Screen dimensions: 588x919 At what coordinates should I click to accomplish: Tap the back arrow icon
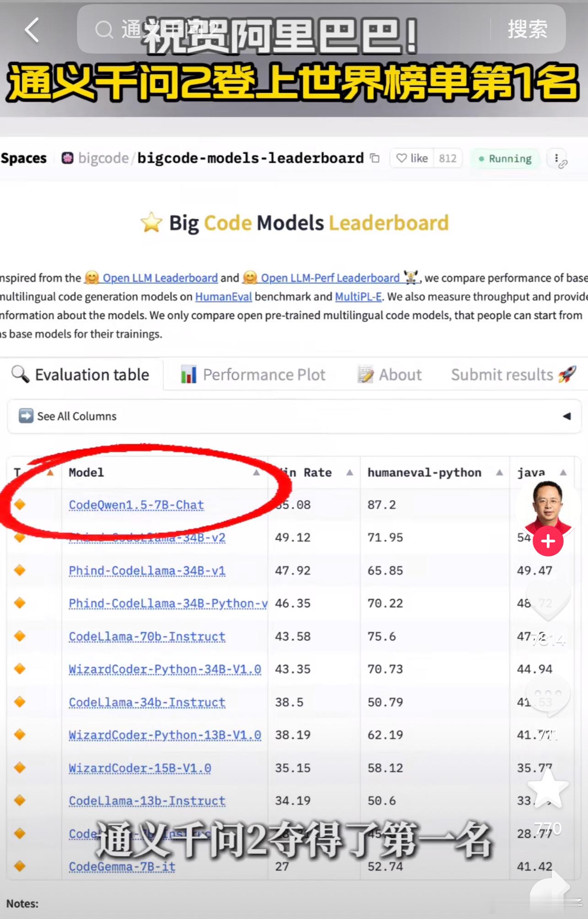pos(32,30)
